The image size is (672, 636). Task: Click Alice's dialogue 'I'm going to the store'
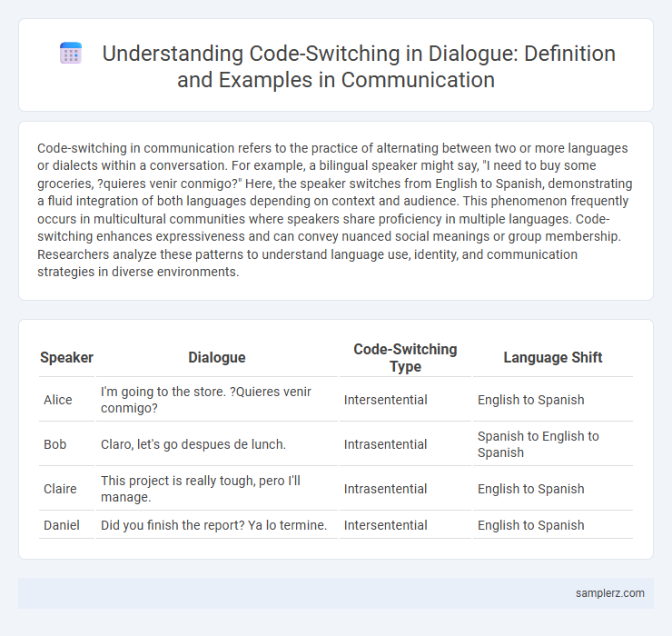pos(206,400)
